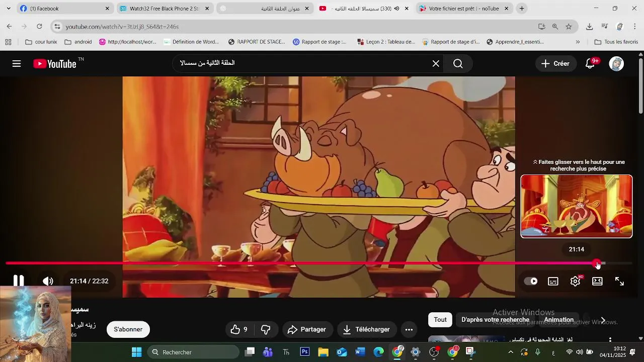644x362 pixels.
Task: Mute the YouTube tab audio icon
Action: [x=396, y=9]
